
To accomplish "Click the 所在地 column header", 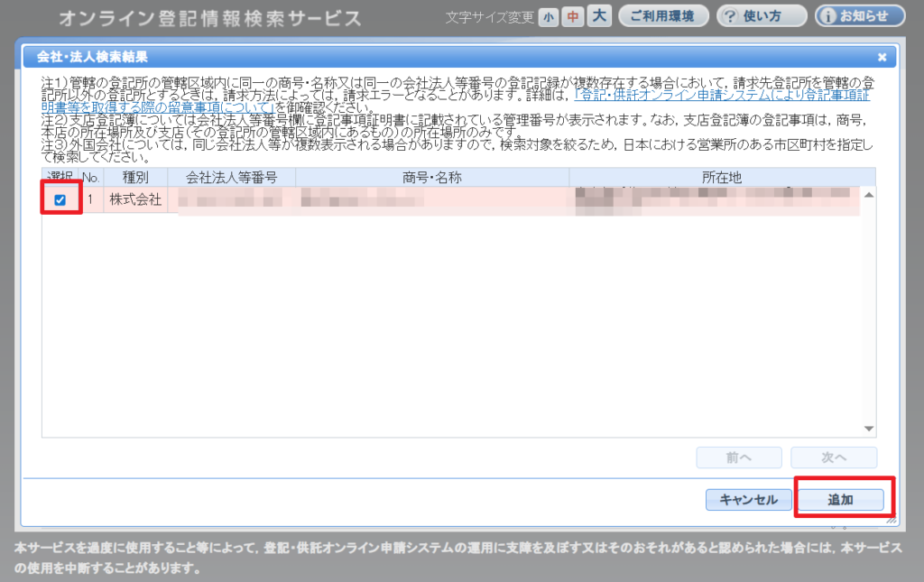I will (721, 178).
